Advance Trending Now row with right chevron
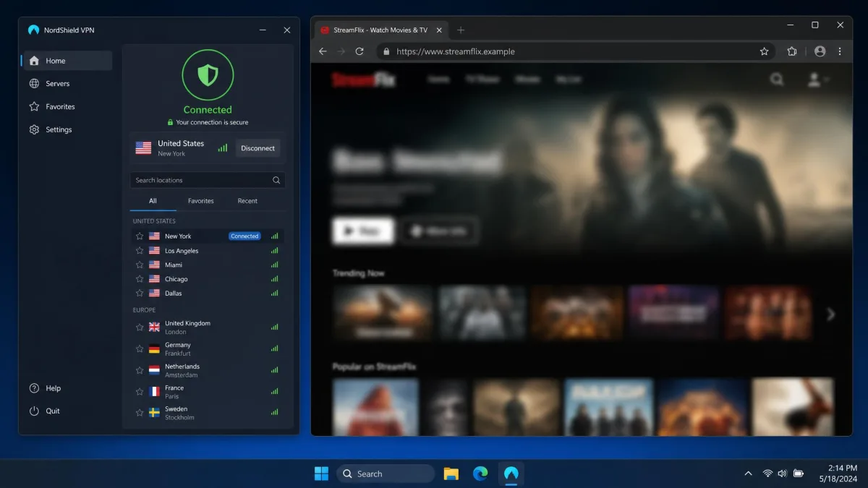Screen dimensions: 868x488 830,314
